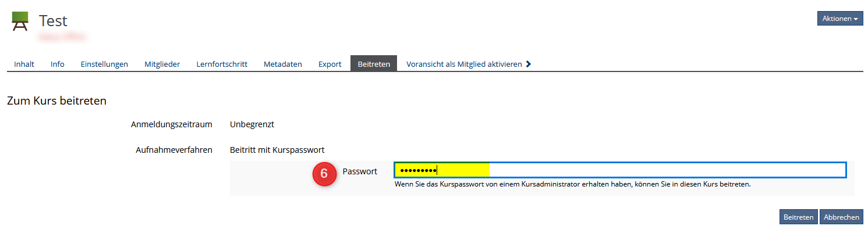
Task: Focus the Passwort input field
Action: (x=620, y=170)
